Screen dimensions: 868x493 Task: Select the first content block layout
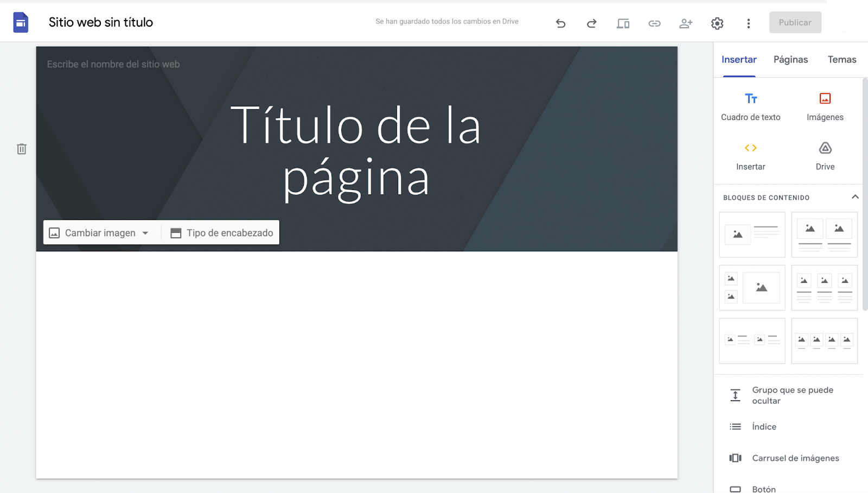[752, 234]
